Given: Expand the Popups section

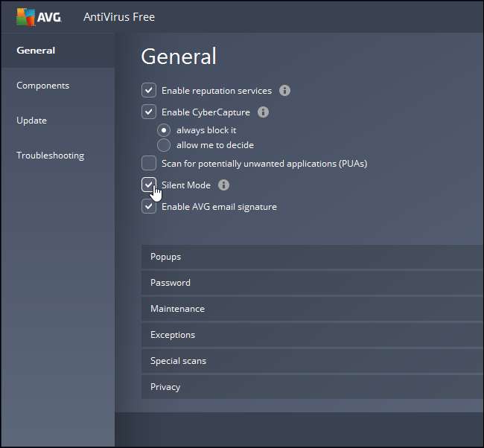Looking at the screenshot, I should point(312,257).
